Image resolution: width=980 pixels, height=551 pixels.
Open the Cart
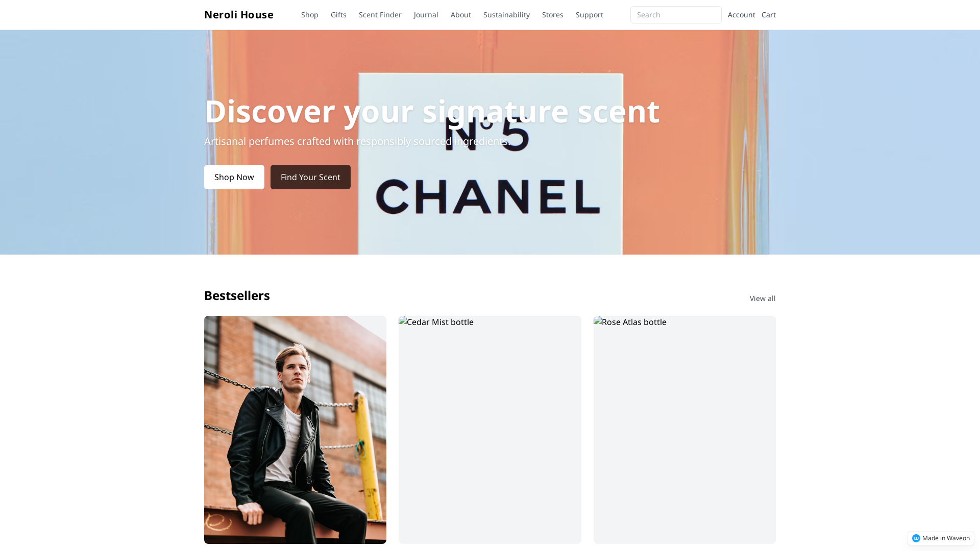(x=768, y=15)
